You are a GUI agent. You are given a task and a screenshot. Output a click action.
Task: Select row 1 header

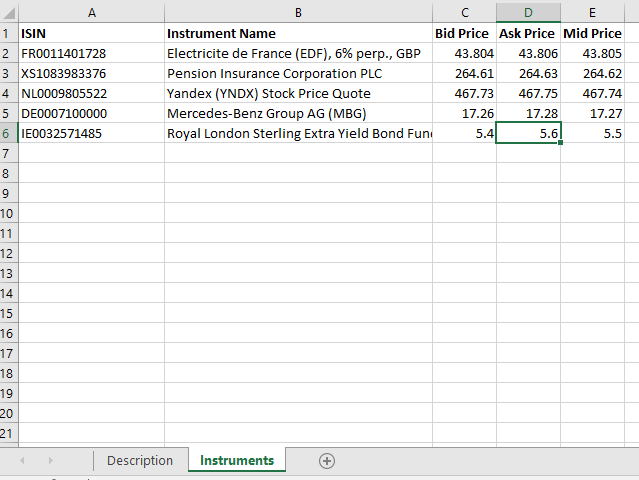click(x=9, y=33)
